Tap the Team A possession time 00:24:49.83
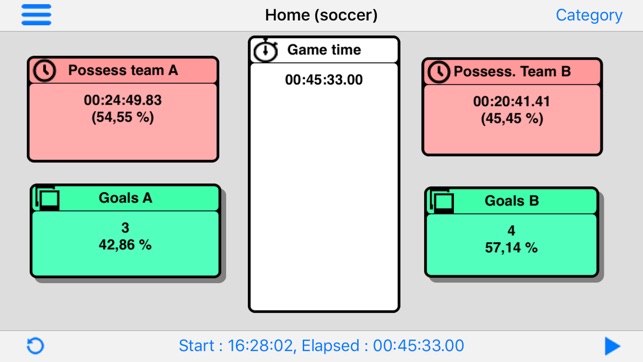The width and height of the screenshot is (643, 362). coord(123,100)
